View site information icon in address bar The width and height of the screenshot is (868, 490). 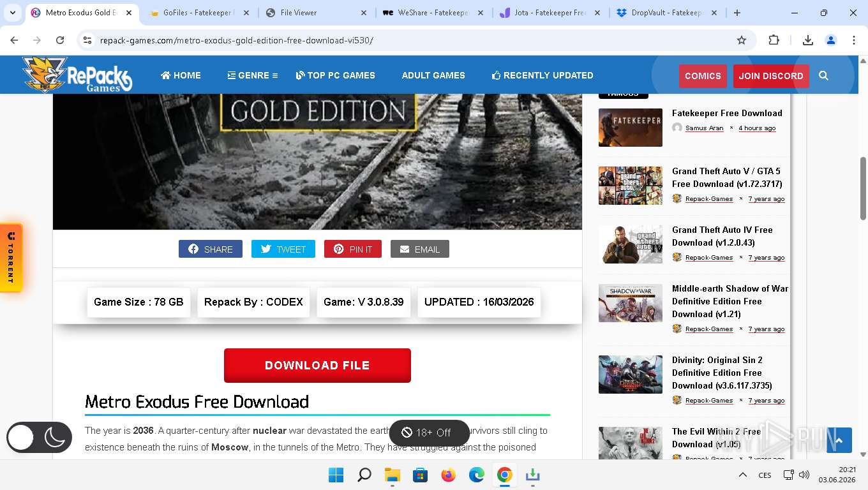coord(88,40)
